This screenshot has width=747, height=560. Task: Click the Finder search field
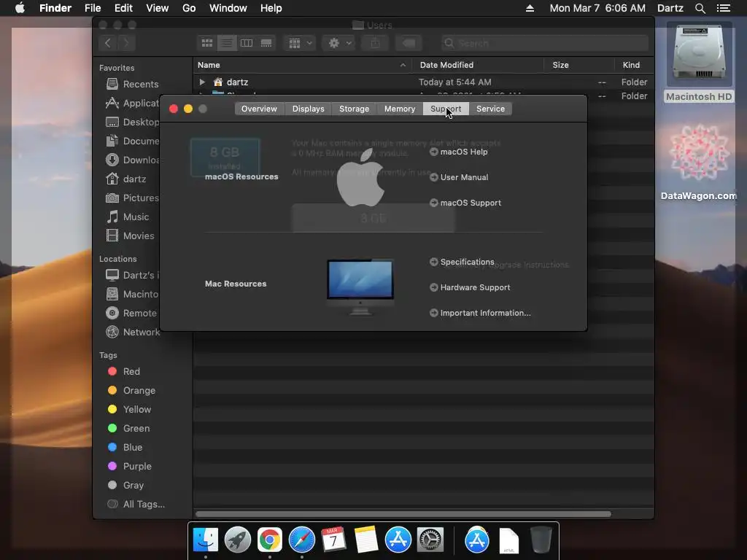click(x=544, y=43)
